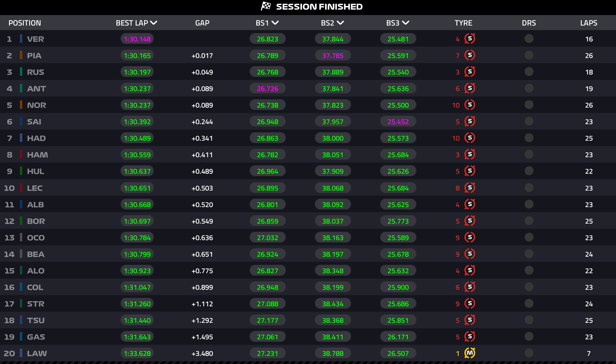Click the checkered flag session finished icon
Screen dimensions: 616x364
(266, 6)
